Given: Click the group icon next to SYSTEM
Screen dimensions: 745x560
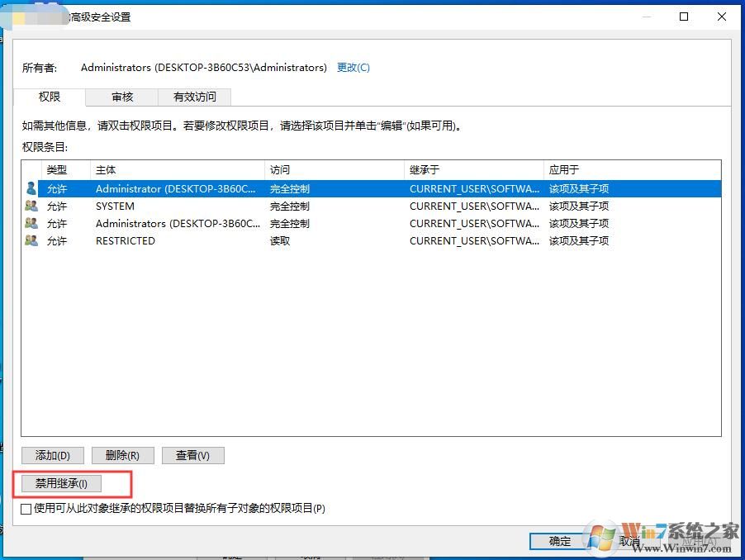Looking at the screenshot, I should coord(31,206).
